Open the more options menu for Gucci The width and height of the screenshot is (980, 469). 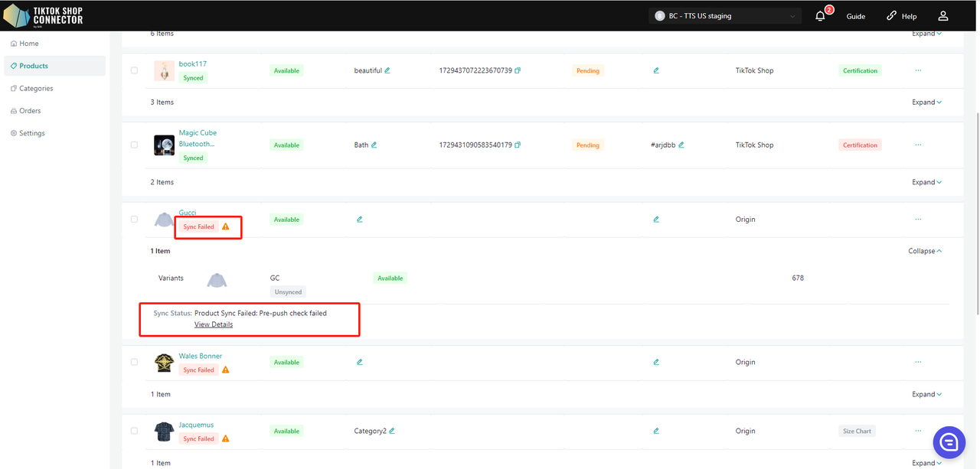tap(918, 220)
